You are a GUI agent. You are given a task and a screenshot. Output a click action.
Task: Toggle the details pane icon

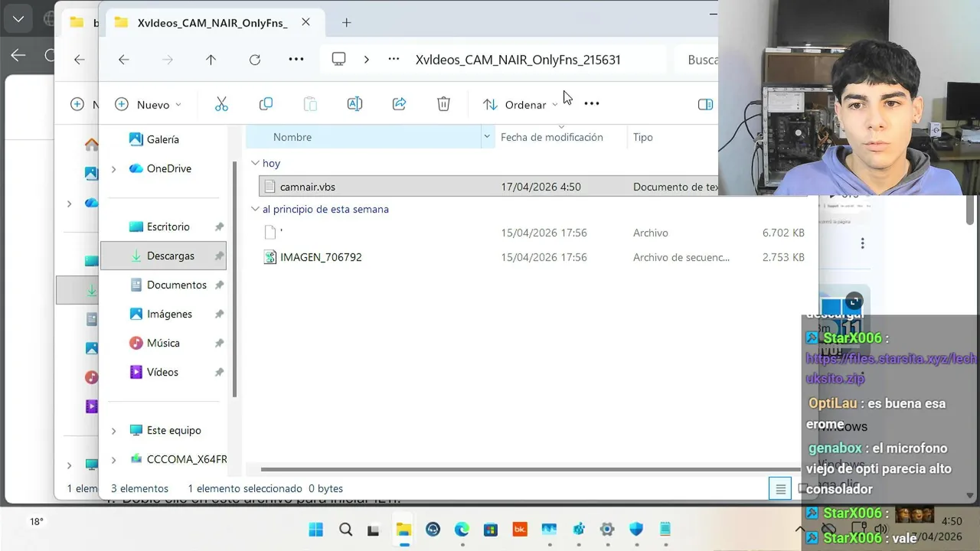[706, 104]
